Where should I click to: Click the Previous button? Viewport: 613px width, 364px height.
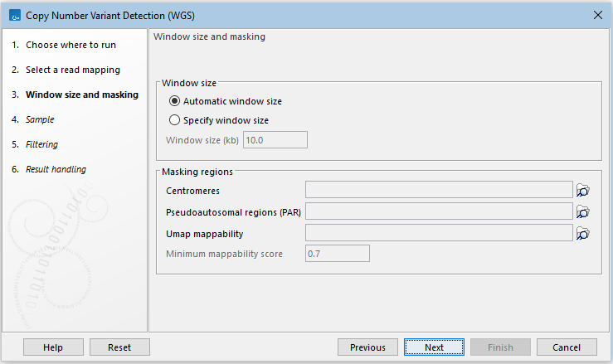coord(367,347)
